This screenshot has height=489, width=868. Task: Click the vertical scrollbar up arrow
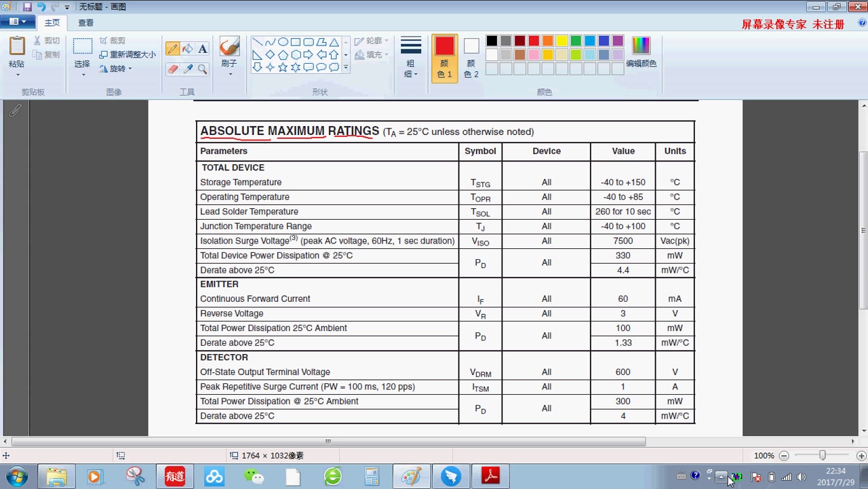pos(864,106)
